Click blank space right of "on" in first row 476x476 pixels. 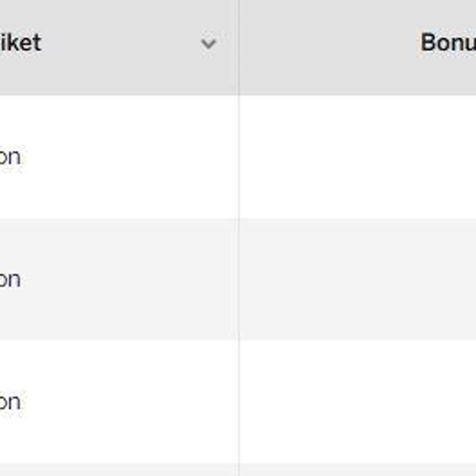point(124,157)
